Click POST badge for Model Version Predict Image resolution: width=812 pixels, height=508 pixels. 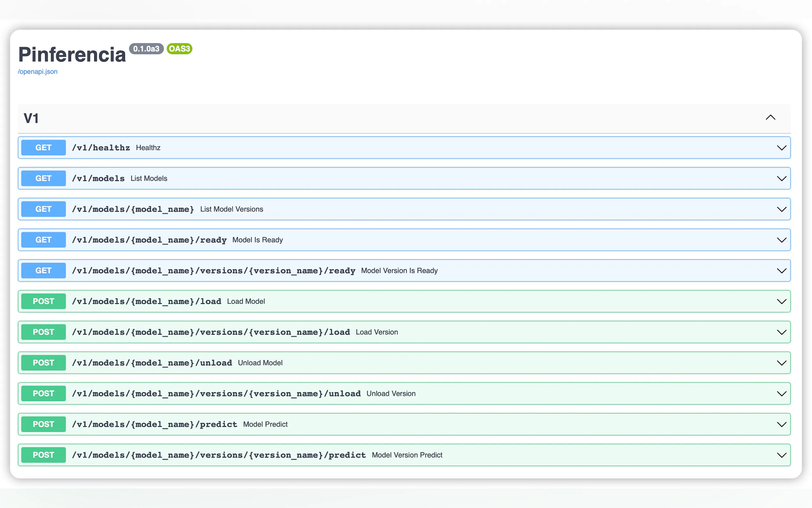tap(43, 455)
